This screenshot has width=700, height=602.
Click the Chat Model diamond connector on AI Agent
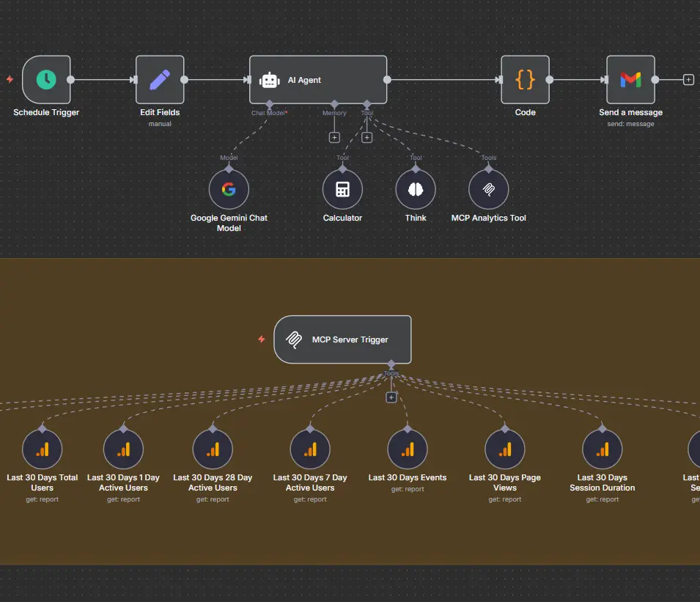tap(270, 104)
